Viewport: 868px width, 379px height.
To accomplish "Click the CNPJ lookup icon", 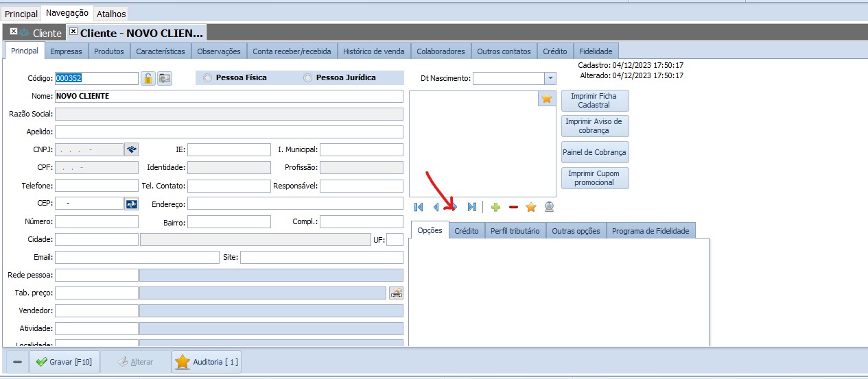I will (131, 149).
